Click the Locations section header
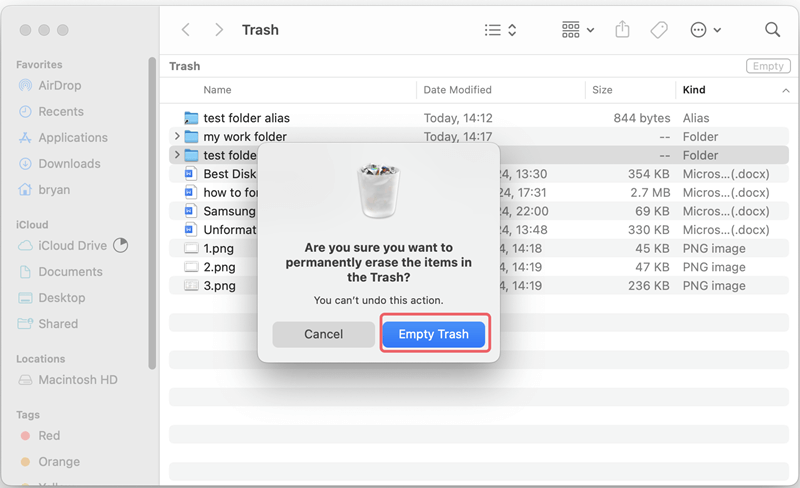This screenshot has width=800, height=488. [x=41, y=359]
